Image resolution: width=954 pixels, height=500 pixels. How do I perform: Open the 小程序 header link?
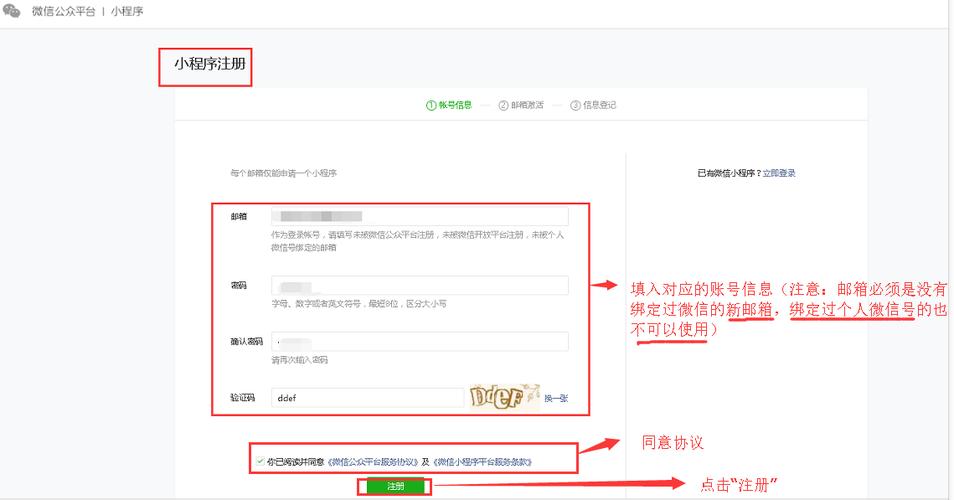[127, 12]
